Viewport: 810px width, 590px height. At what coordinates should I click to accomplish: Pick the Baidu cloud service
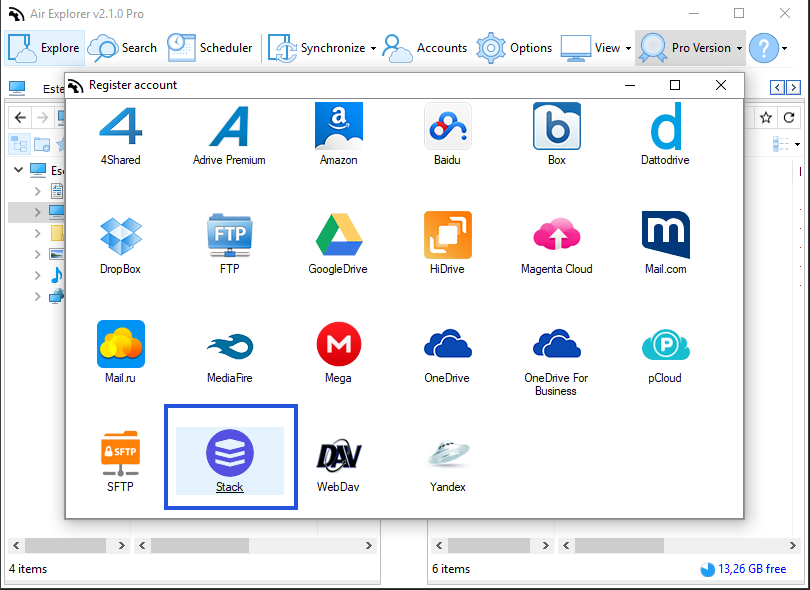click(x=447, y=126)
